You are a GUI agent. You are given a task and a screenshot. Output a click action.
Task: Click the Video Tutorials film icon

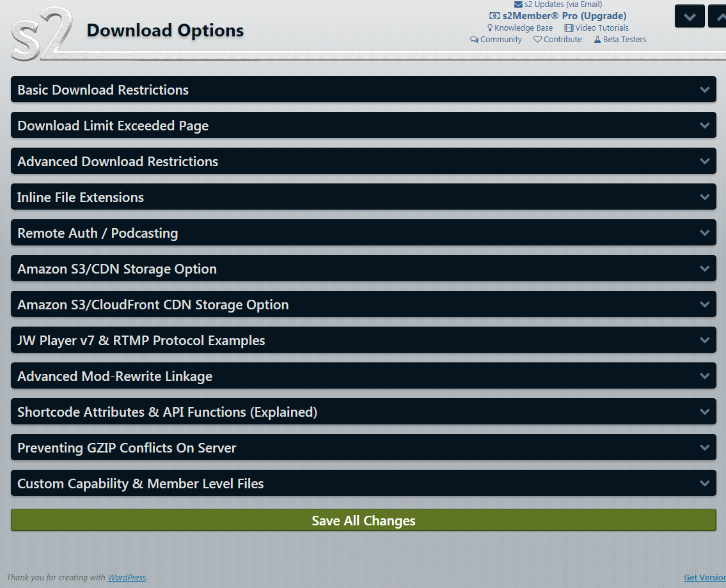click(569, 27)
